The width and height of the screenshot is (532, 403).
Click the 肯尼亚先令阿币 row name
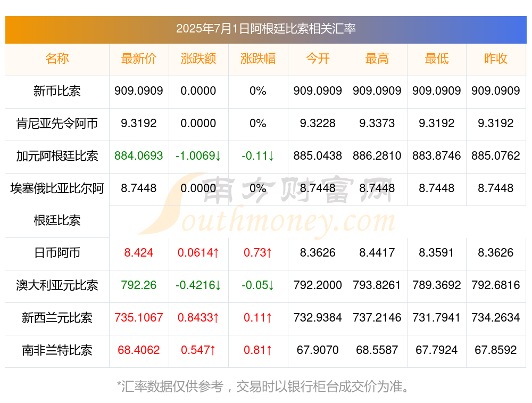pos(57,124)
